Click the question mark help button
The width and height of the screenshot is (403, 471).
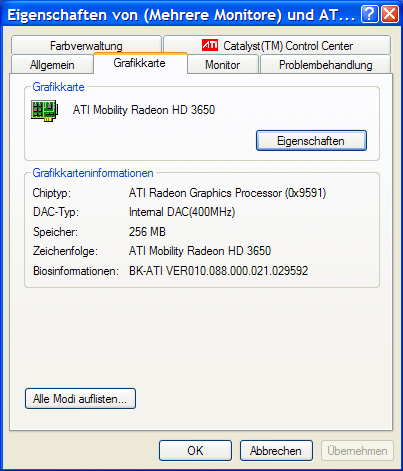pyautogui.click(x=369, y=14)
